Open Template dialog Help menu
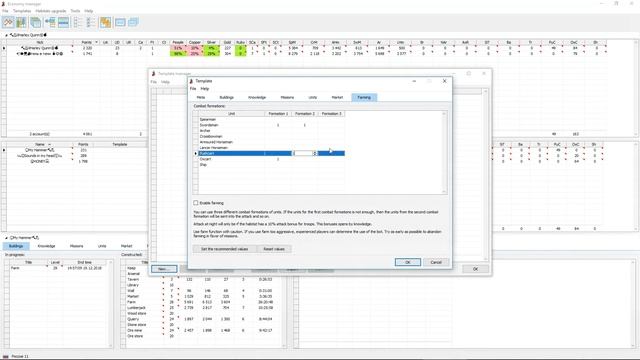The height and width of the screenshot is (360, 640). coord(205,89)
